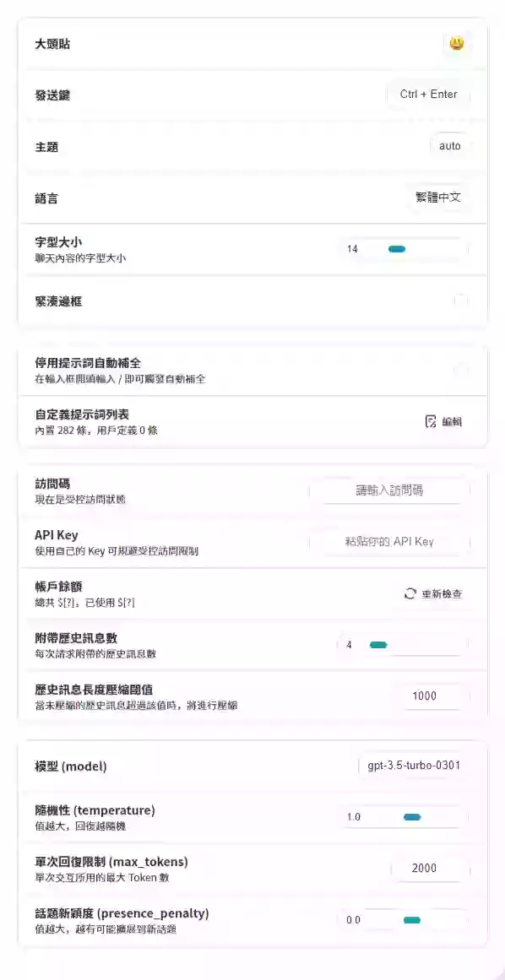Image resolution: width=505 pixels, height=980 pixels.
Task: Adjust the history message count slider
Action: pos(403,645)
